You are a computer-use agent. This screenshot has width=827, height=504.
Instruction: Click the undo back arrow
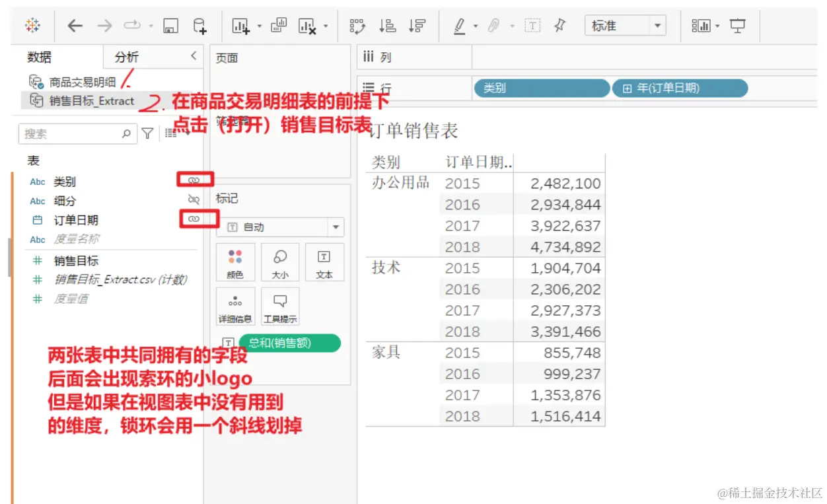[75, 26]
